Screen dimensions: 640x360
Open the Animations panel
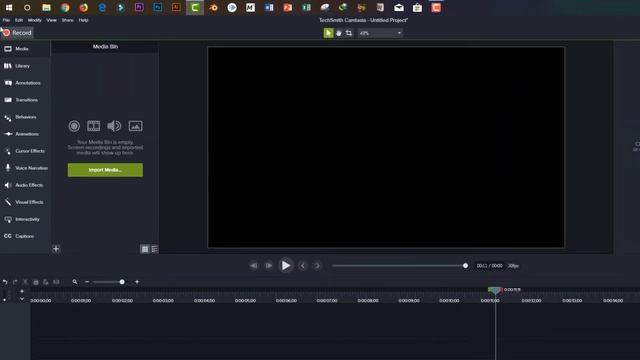coord(25,134)
